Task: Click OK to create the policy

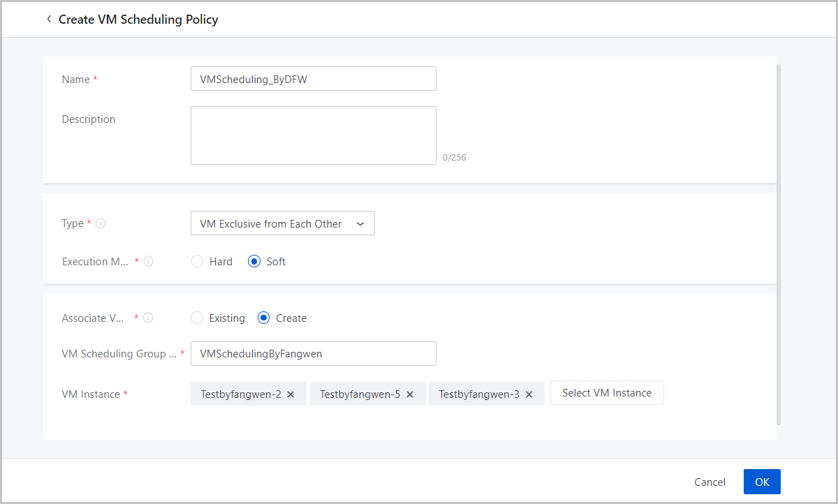Action: 761,482
